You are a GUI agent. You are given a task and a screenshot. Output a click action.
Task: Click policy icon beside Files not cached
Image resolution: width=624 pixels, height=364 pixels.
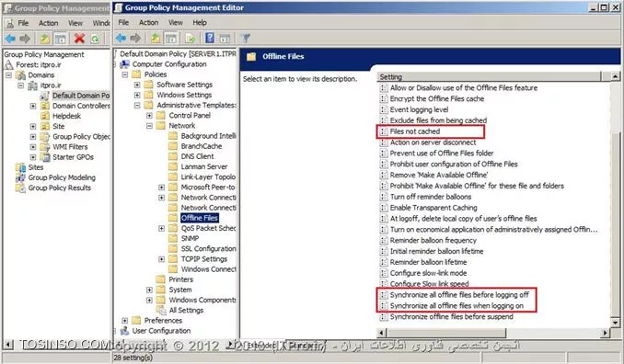[384, 131]
